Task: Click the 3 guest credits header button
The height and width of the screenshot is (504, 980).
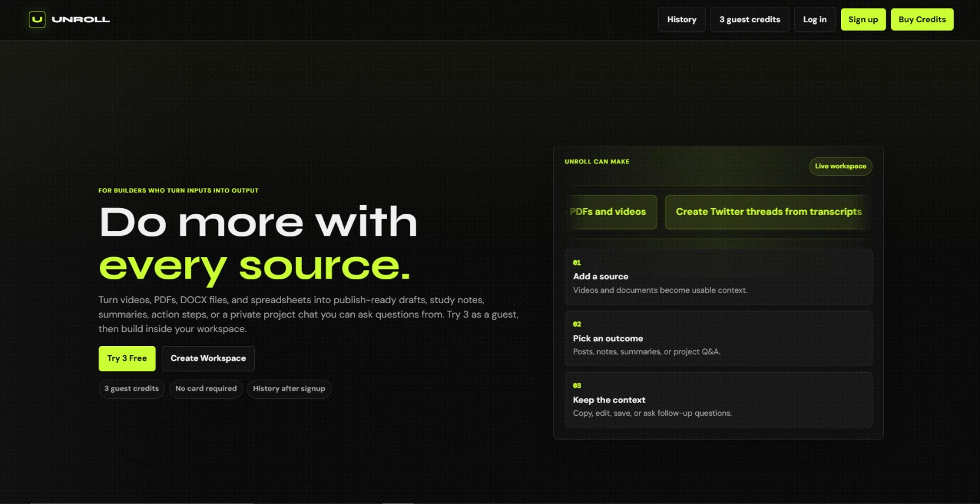Action: tap(750, 20)
